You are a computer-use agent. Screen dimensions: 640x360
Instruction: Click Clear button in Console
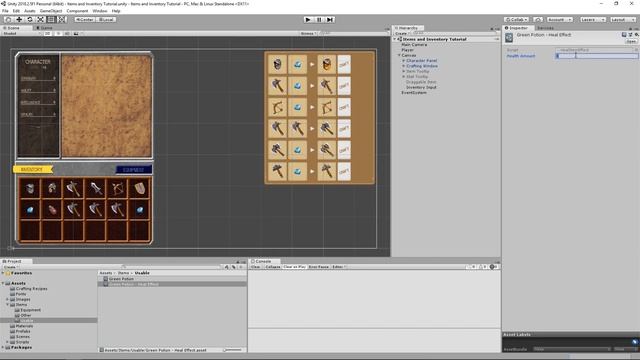pyautogui.click(x=256, y=267)
